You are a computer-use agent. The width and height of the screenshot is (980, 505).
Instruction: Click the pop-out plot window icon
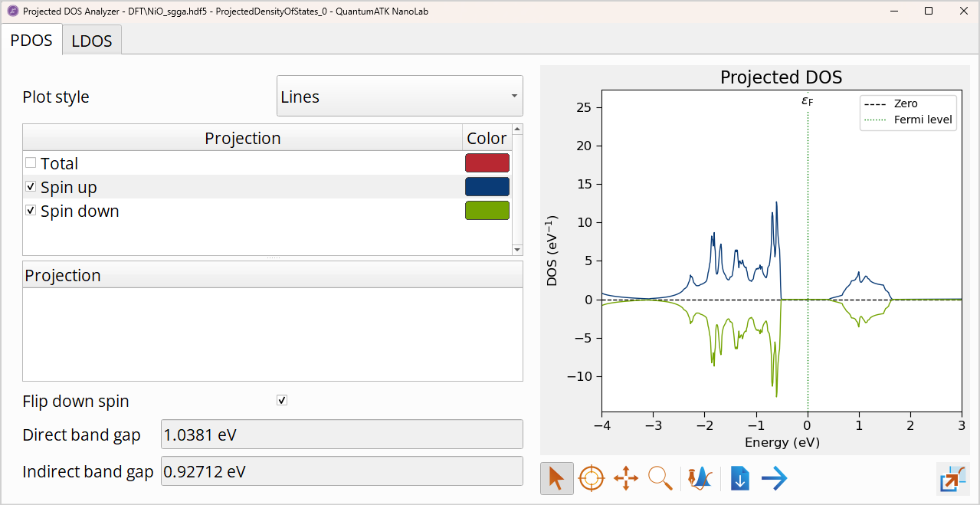pos(952,479)
